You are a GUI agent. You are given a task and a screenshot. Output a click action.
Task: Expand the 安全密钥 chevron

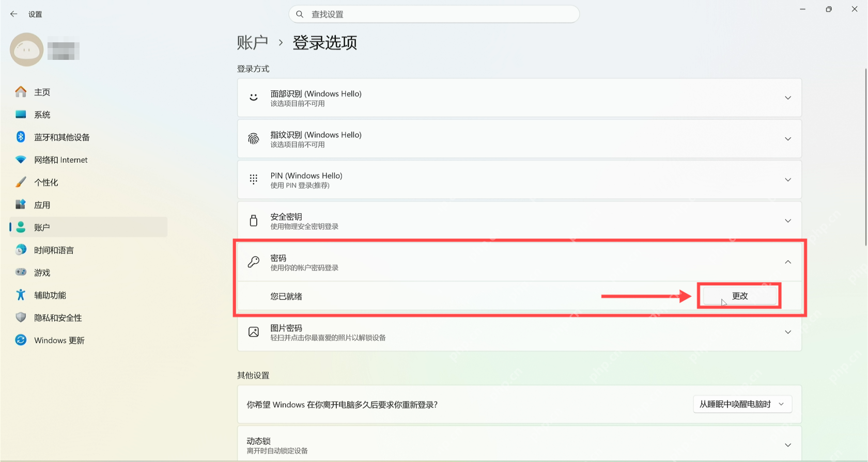788,221
